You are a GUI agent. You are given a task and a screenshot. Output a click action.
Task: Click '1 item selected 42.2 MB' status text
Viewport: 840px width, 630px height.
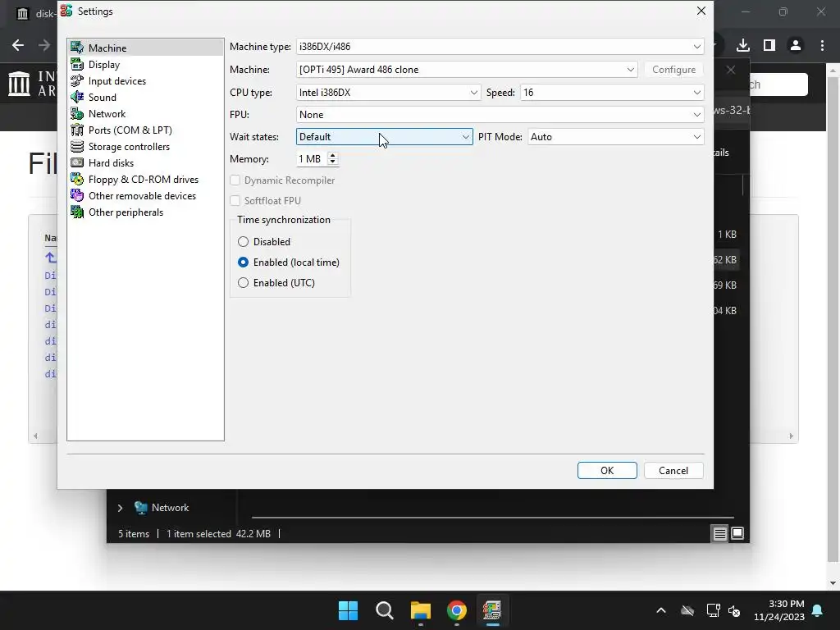[x=218, y=533]
